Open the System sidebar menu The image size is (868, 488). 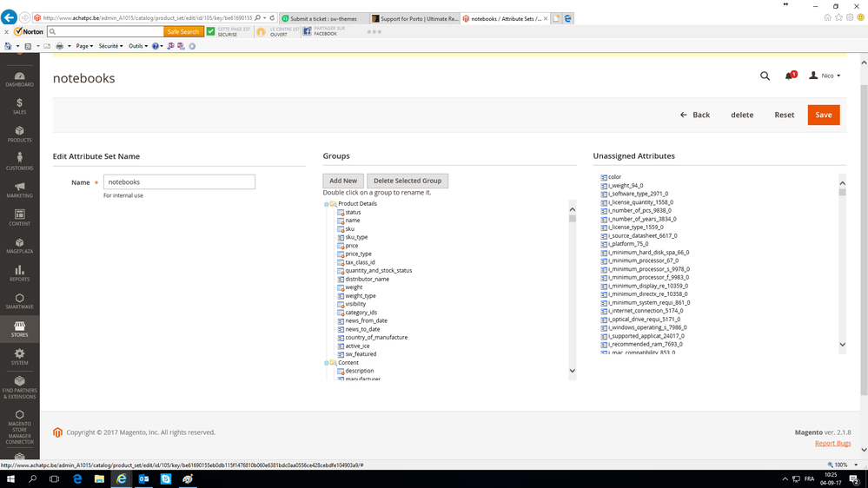pos(19,357)
